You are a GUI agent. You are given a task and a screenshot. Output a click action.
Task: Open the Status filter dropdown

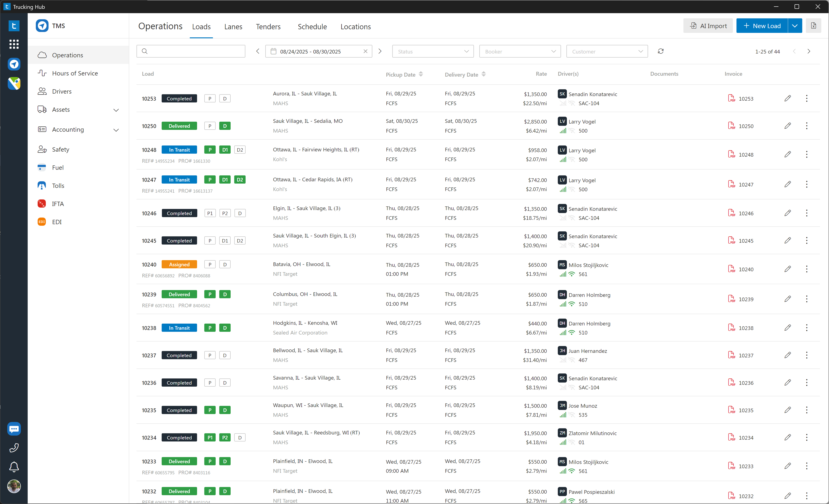point(433,51)
